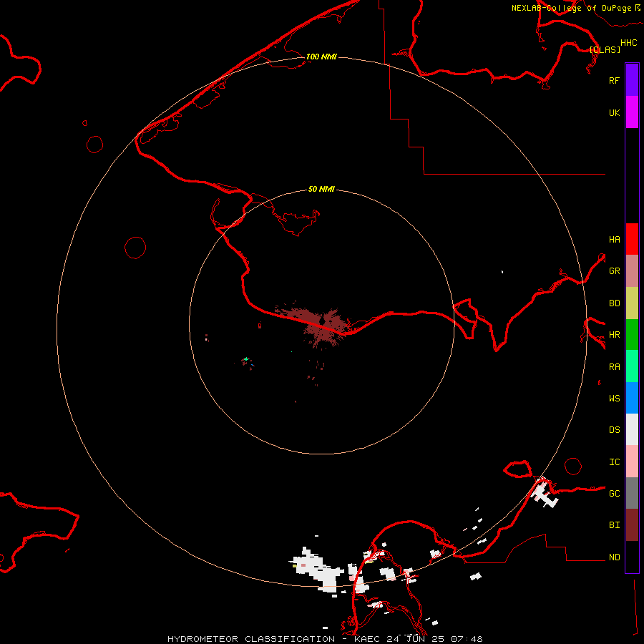Click the DS white legend swatch
The image size is (644, 644).
[x=632, y=429]
